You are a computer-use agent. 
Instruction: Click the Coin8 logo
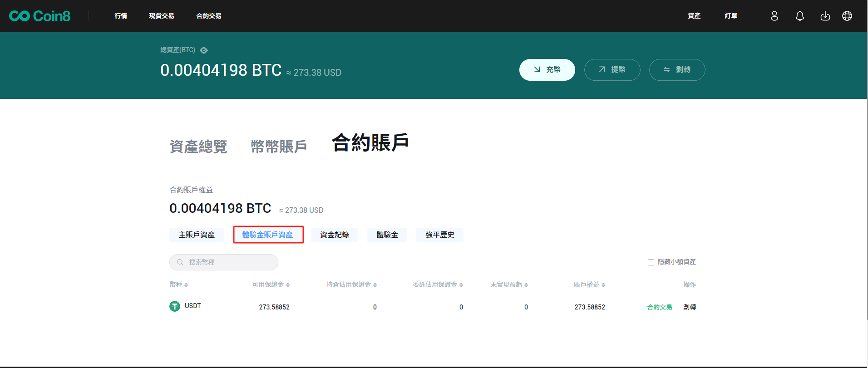coord(40,16)
